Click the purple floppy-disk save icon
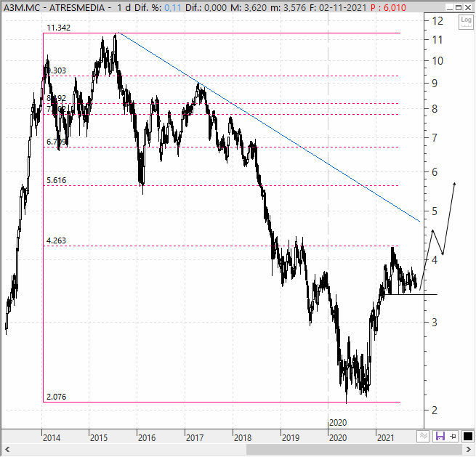 [440, 437]
